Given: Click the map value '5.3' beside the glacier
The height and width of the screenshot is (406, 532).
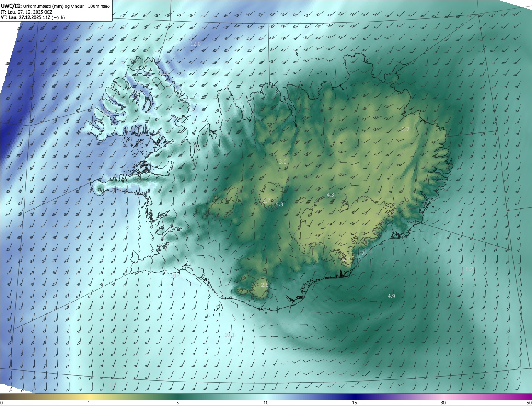Looking at the screenshot, I should point(279,204).
